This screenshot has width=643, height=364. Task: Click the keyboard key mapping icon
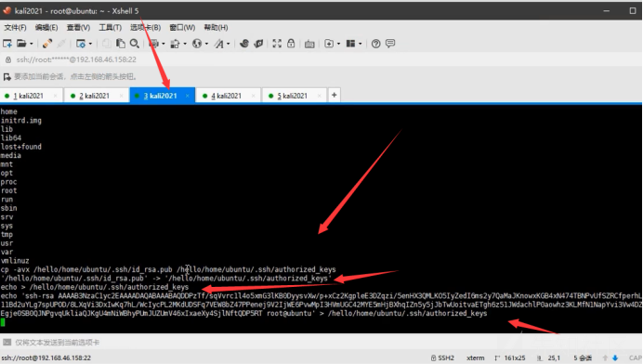309,44
